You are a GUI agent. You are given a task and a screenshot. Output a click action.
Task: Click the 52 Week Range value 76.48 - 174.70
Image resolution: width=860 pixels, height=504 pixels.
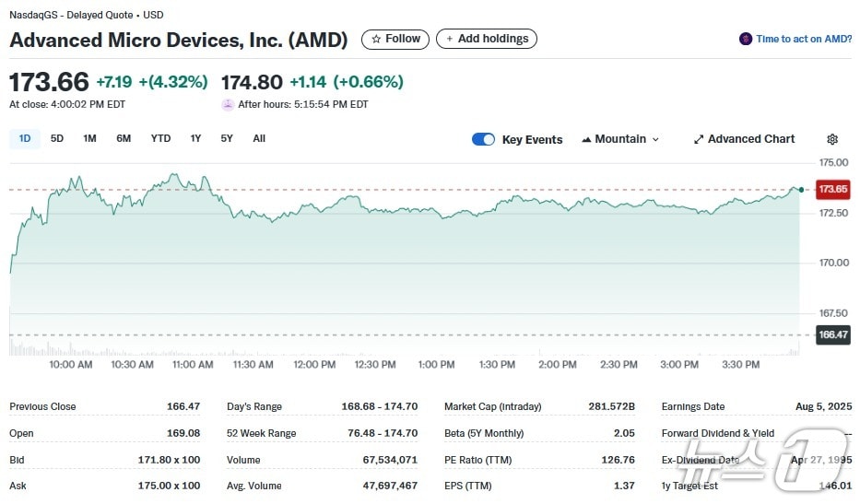coord(383,433)
